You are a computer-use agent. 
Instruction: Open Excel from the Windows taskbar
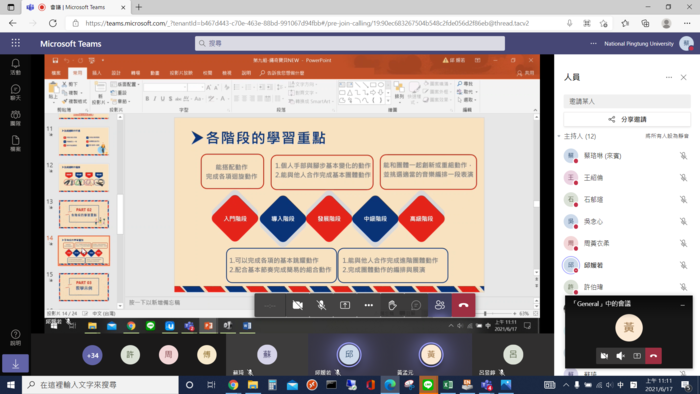pos(448,385)
